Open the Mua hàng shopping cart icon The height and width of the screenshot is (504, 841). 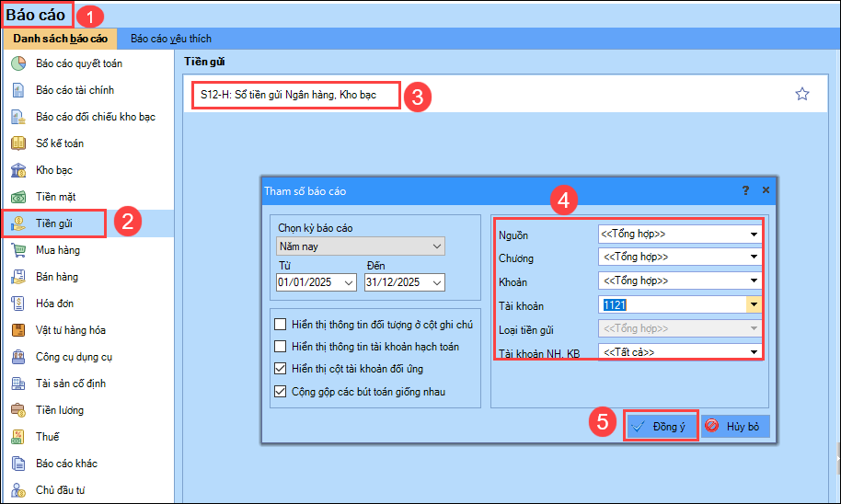17,250
